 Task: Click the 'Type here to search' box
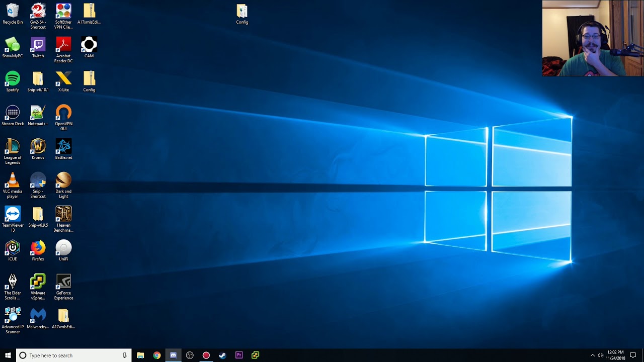pos(74,355)
